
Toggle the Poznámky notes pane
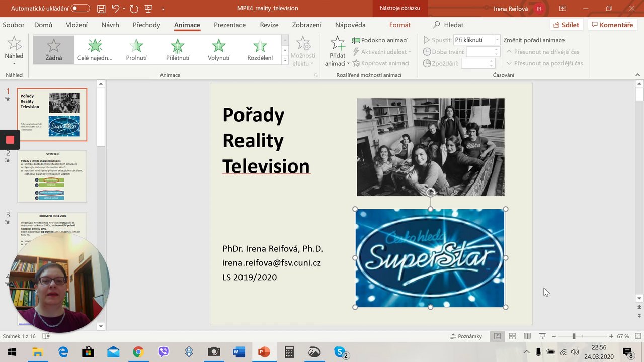465,336
